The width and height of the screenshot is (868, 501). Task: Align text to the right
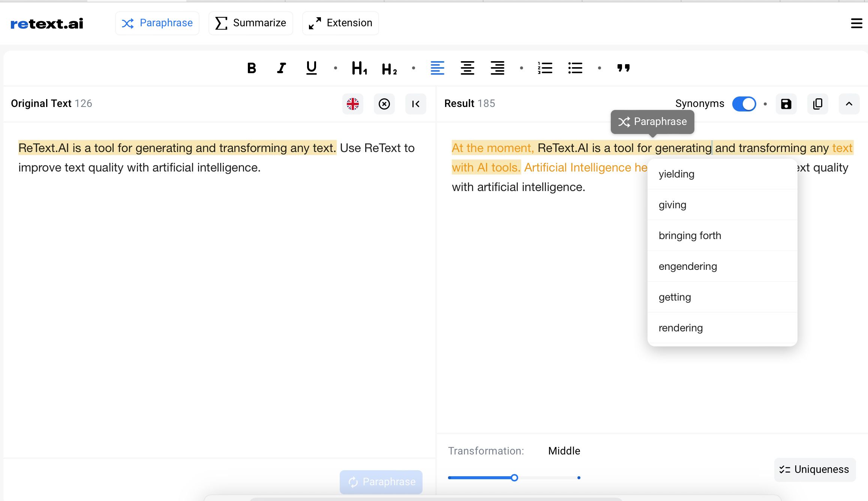(x=498, y=68)
